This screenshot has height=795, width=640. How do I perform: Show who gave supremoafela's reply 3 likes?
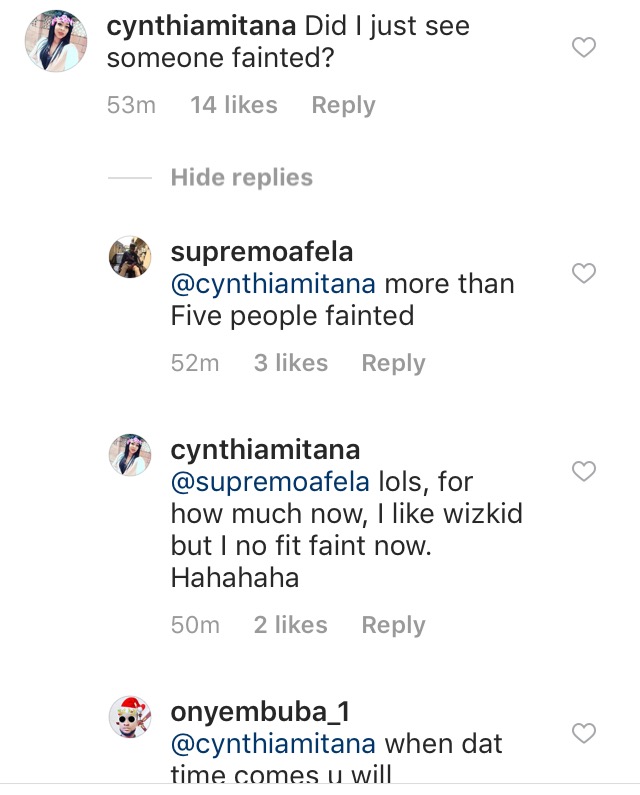coord(290,364)
